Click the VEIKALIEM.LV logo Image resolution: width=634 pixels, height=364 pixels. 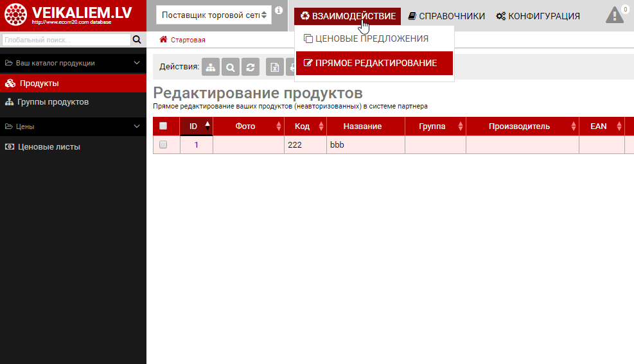(68, 15)
